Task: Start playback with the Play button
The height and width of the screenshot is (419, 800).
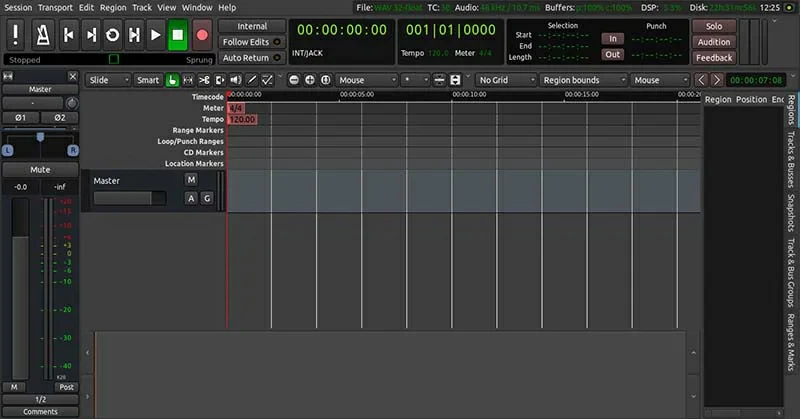Action: click(x=156, y=35)
